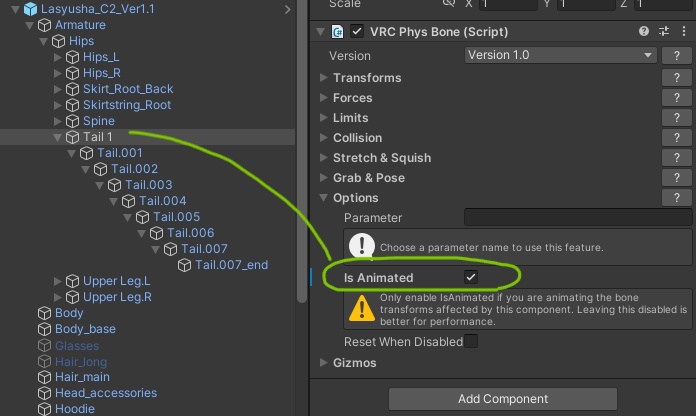Click the help button beside Forces
696x416 pixels.
coord(677,98)
